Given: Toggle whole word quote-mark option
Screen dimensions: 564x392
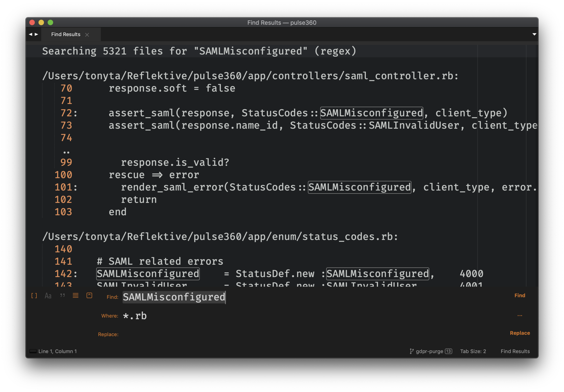Looking at the screenshot, I should click(x=62, y=296).
